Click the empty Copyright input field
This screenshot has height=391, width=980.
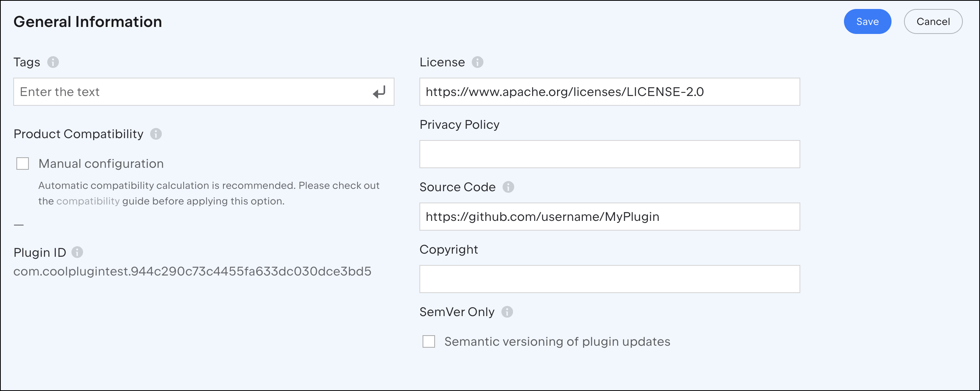click(610, 279)
